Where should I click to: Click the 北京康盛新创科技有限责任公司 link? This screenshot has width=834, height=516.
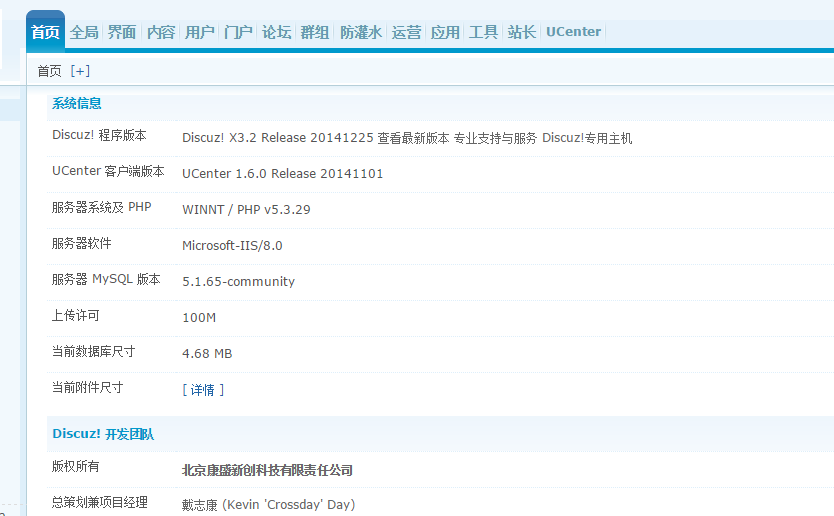tap(268, 470)
